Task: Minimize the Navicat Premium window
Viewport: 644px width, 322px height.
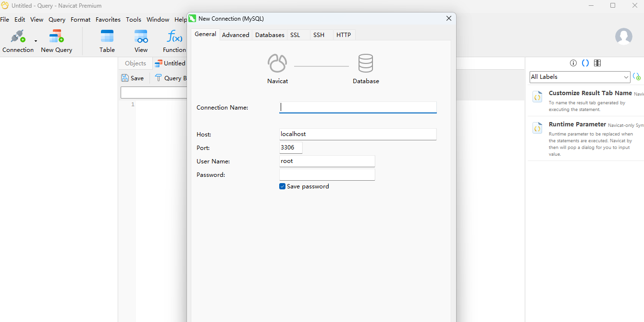Action: (x=592, y=5)
